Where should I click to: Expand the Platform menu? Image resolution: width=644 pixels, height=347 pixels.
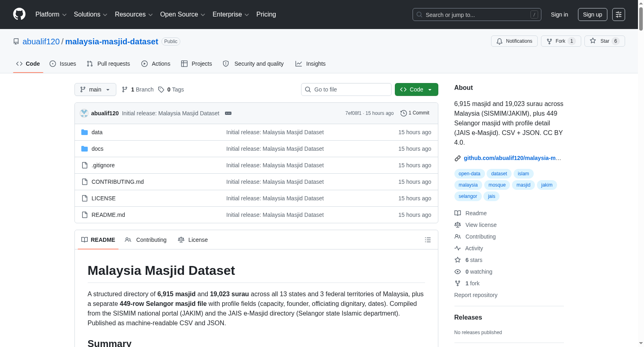click(51, 15)
